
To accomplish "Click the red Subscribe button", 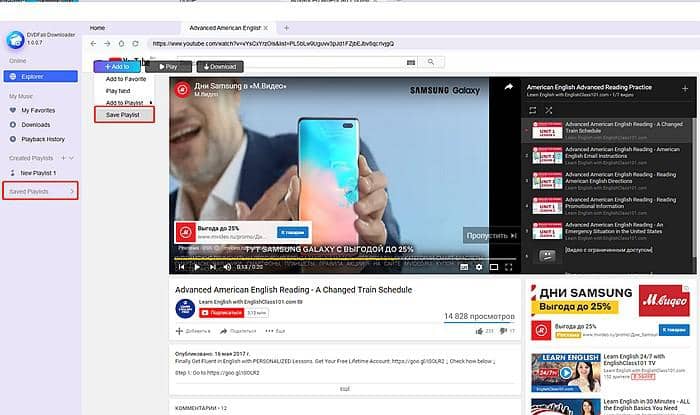I will (221, 313).
